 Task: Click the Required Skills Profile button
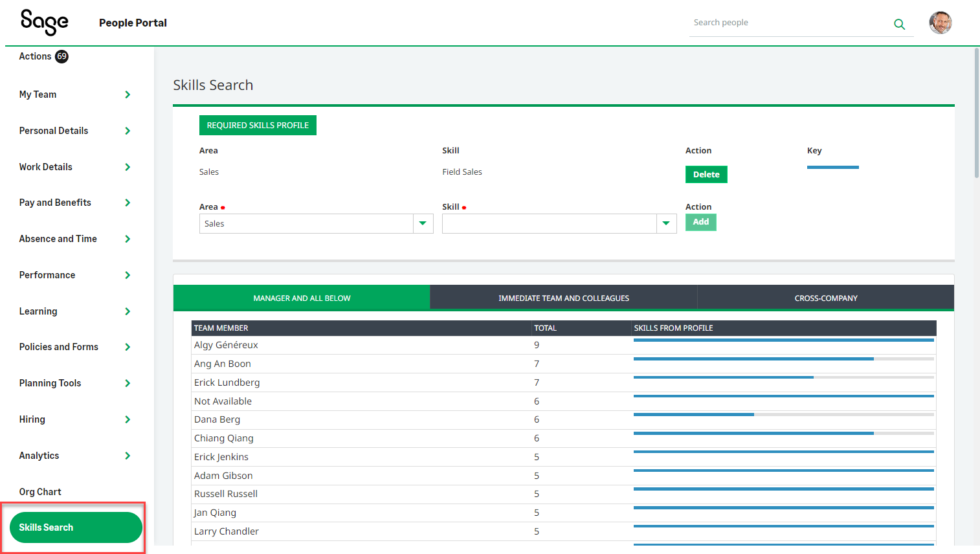click(x=258, y=125)
